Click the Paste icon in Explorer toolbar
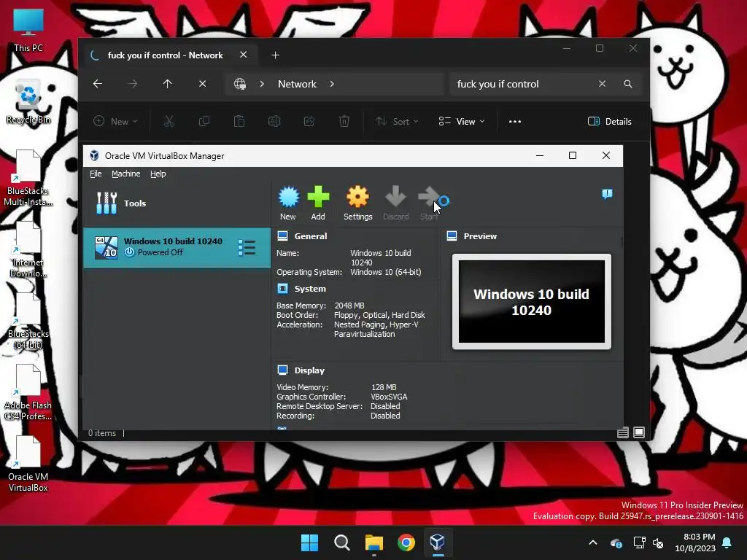Image resolution: width=747 pixels, height=560 pixels. (239, 122)
